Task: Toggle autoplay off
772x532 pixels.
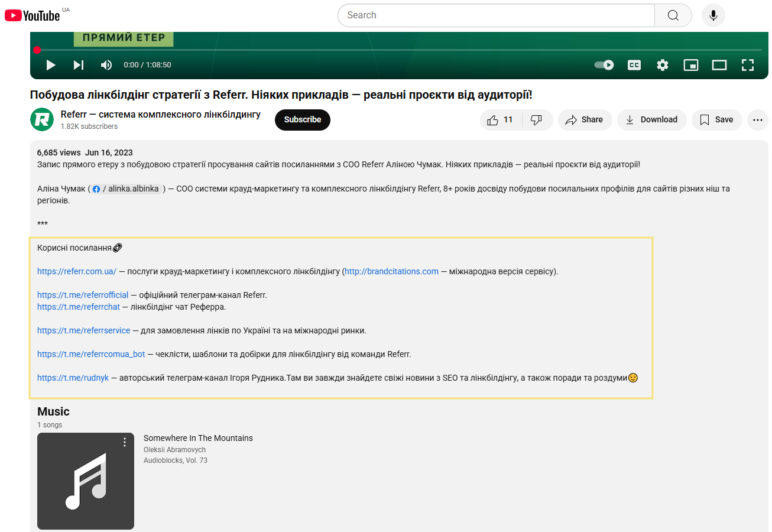Action: (604, 65)
